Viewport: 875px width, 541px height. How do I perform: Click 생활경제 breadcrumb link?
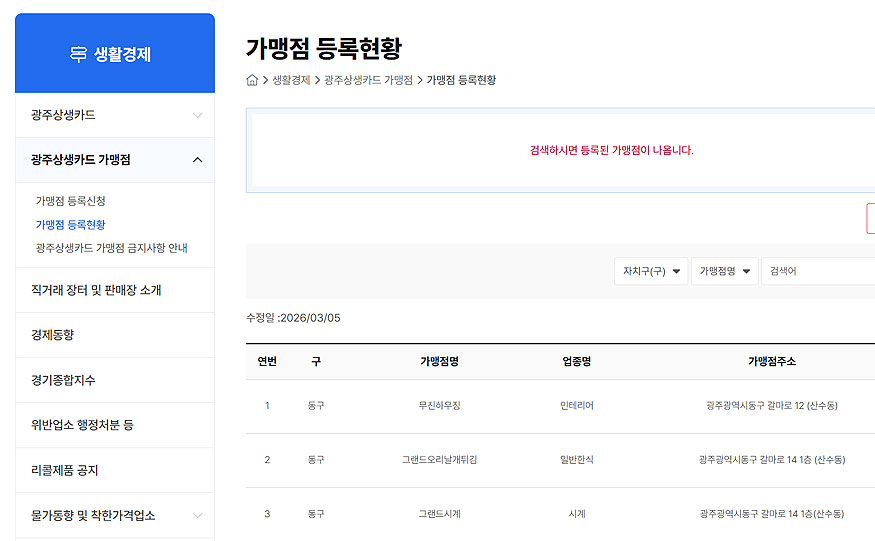[x=291, y=80]
